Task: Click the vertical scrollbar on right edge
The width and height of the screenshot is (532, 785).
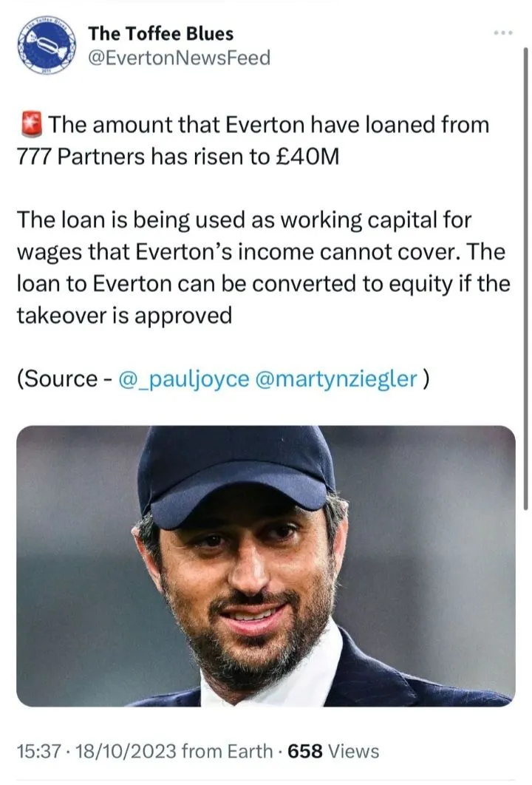Action: tap(525, 281)
